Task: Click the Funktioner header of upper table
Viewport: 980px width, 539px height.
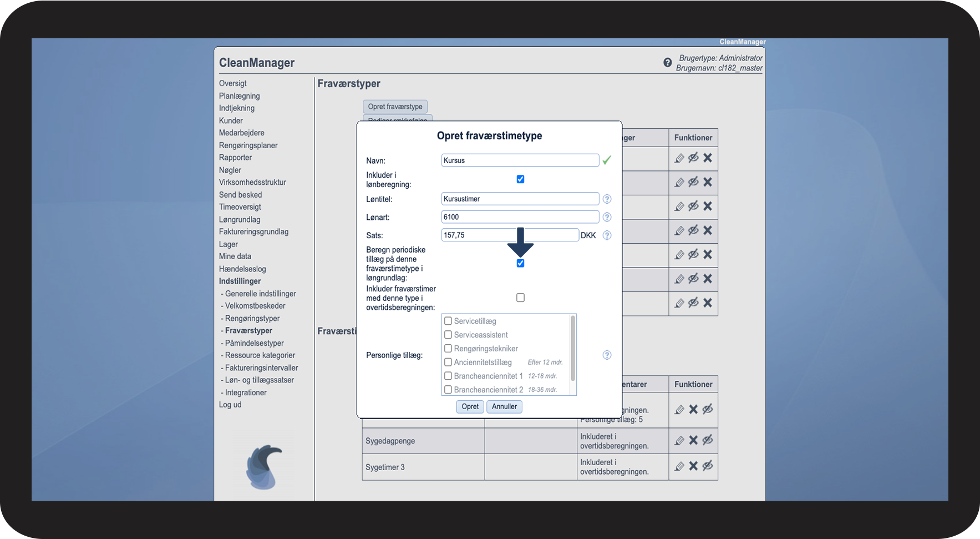Action: 693,138
